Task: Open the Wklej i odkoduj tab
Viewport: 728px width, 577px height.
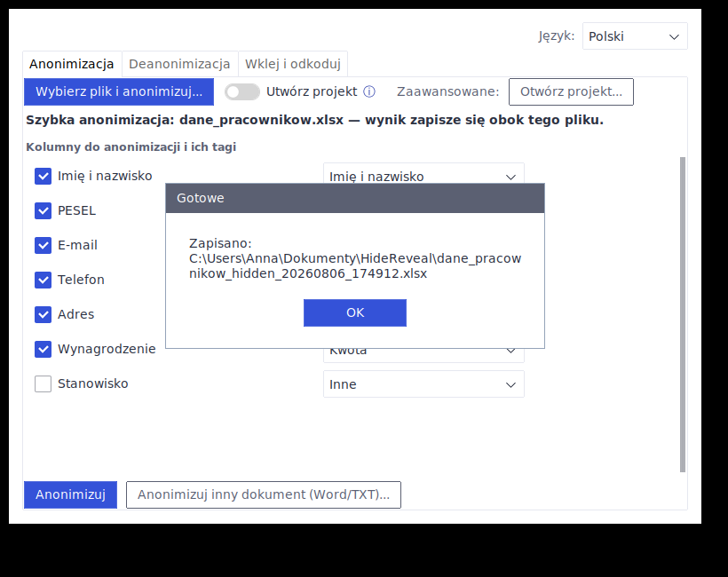Action: click(x=293, y=64)
